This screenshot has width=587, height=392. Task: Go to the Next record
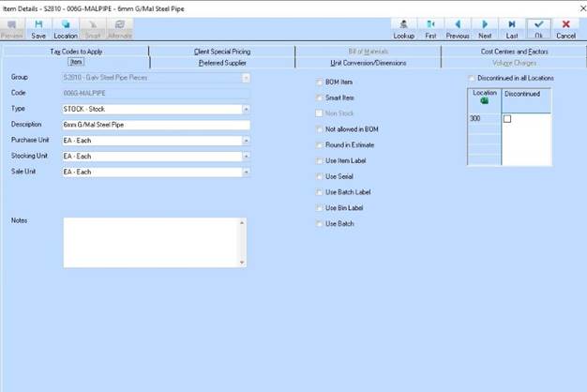[485, 27]
